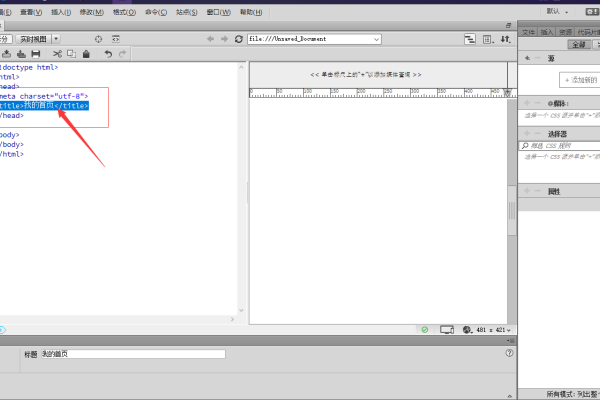Viewport: 600px width, 400px height.
Task: Toggle the 实时视图 live view button
Action: [31, 39]
